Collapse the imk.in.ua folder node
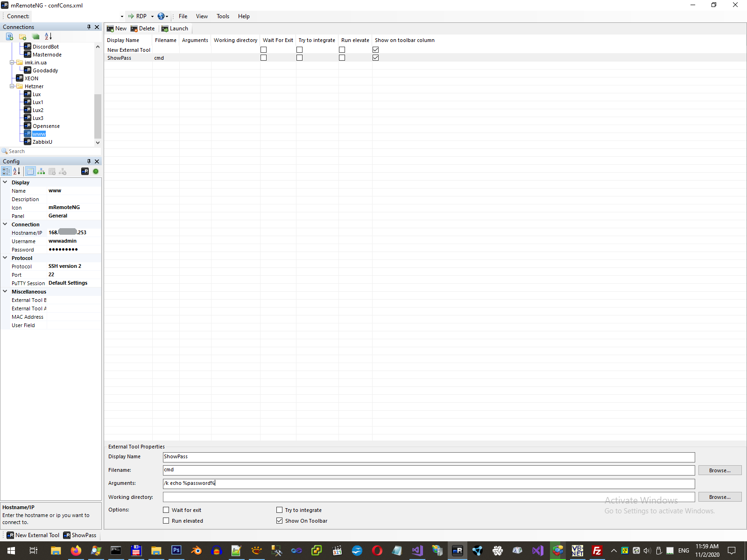The width and height of the screenshot is (747, 560). click(12, 63)
